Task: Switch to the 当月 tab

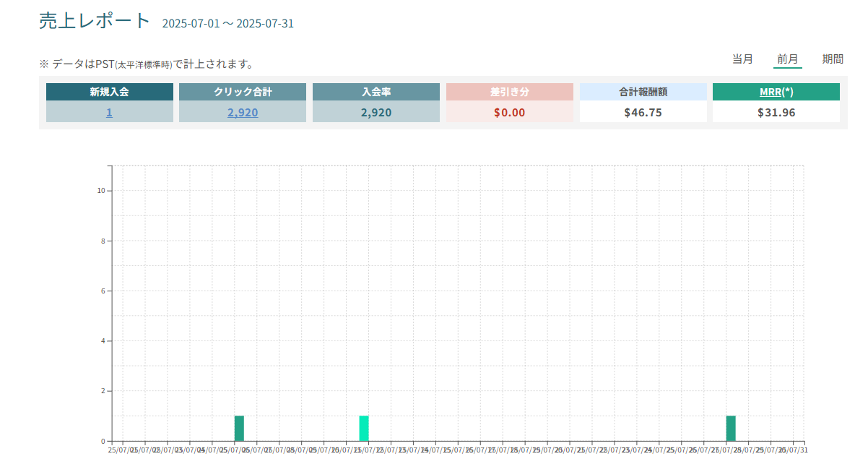Action: click(742, 59)
